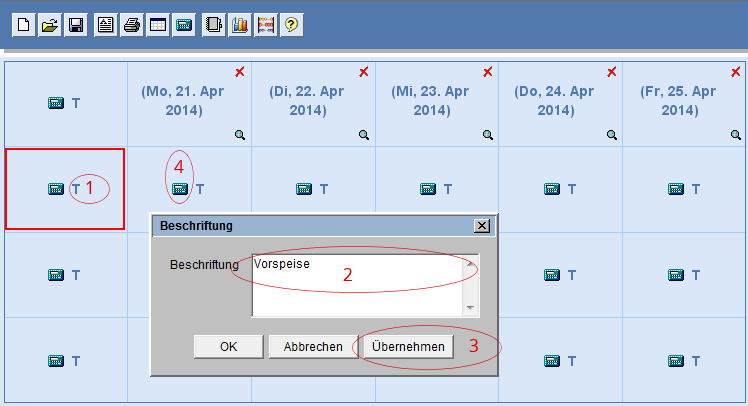
Task: Click the T in Thursday third-row cell
Action: tap(572, 361)
